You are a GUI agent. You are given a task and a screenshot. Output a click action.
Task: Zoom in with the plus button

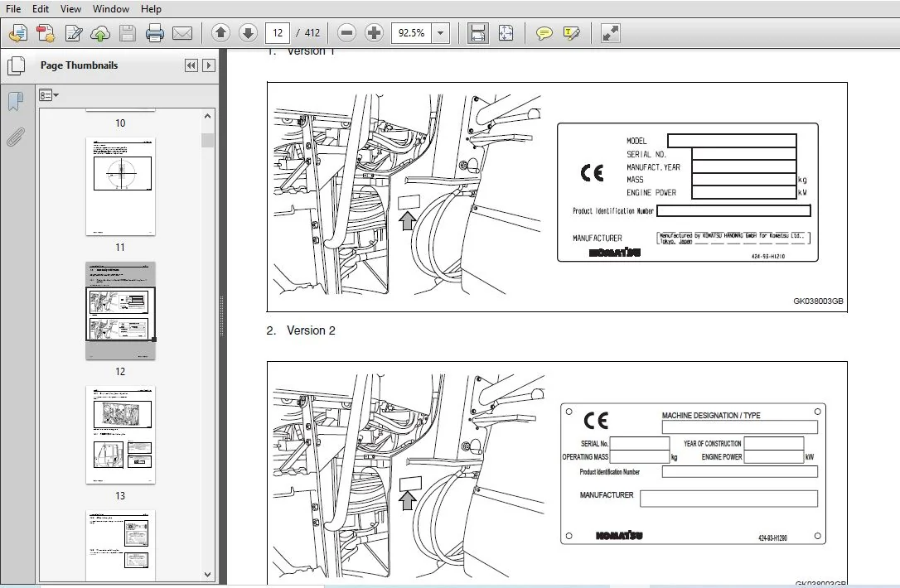click(375, 33)
